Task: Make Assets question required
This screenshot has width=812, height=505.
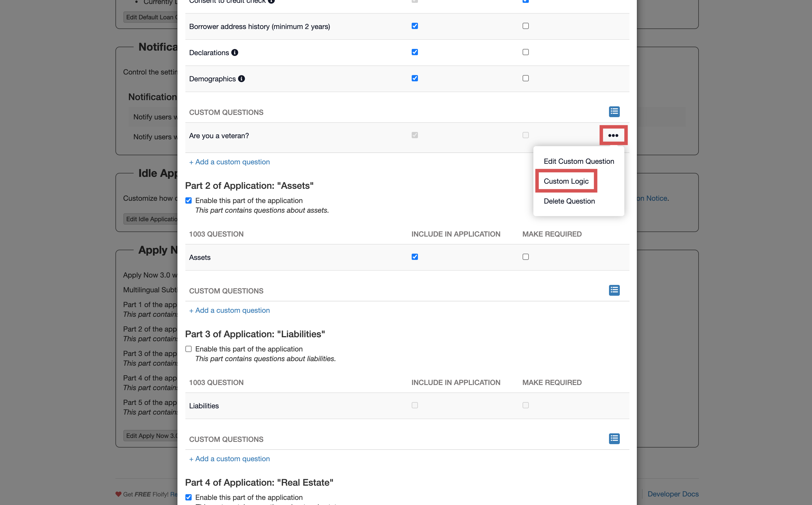Action: pos(525,257)
